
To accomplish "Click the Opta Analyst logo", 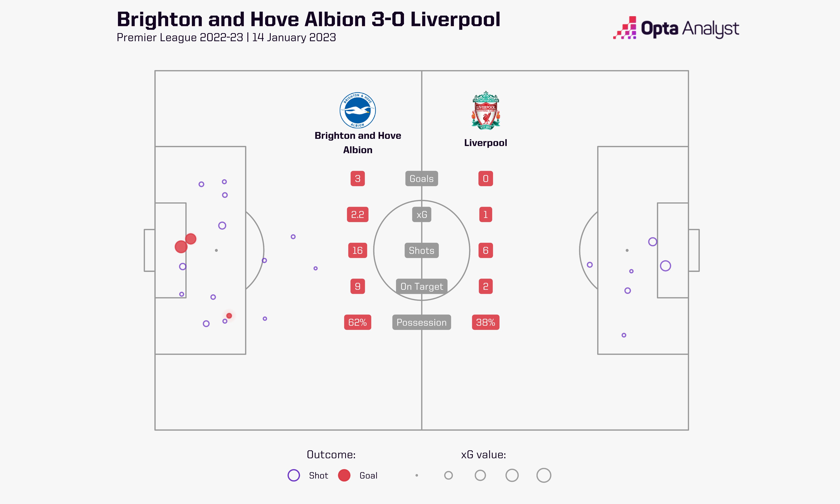I will [676, 29].
